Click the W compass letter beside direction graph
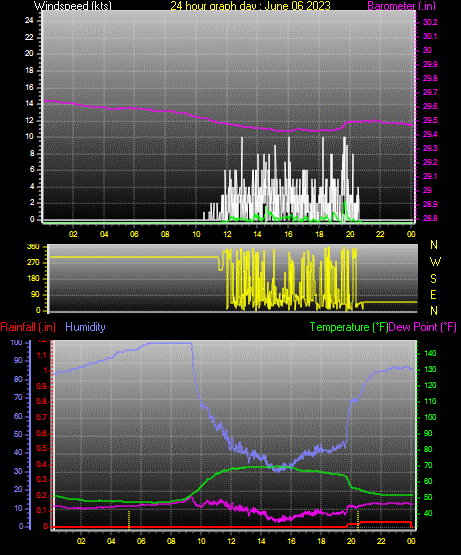 435,262
